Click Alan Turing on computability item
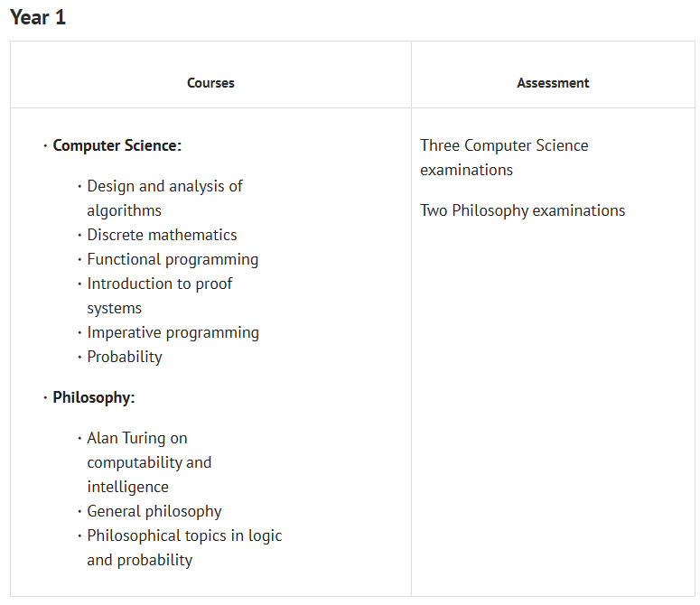700x605 pixels. pyautogui.click(x=137, y=439)
